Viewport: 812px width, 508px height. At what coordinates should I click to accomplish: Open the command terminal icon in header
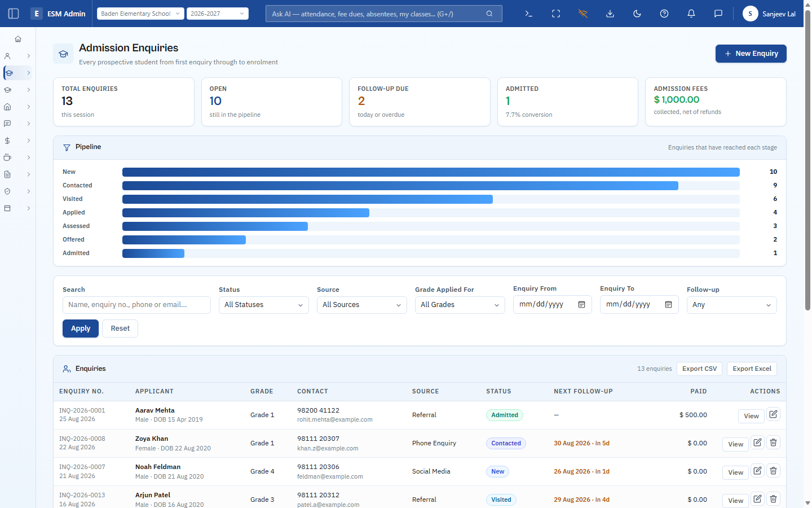point(529,14)
